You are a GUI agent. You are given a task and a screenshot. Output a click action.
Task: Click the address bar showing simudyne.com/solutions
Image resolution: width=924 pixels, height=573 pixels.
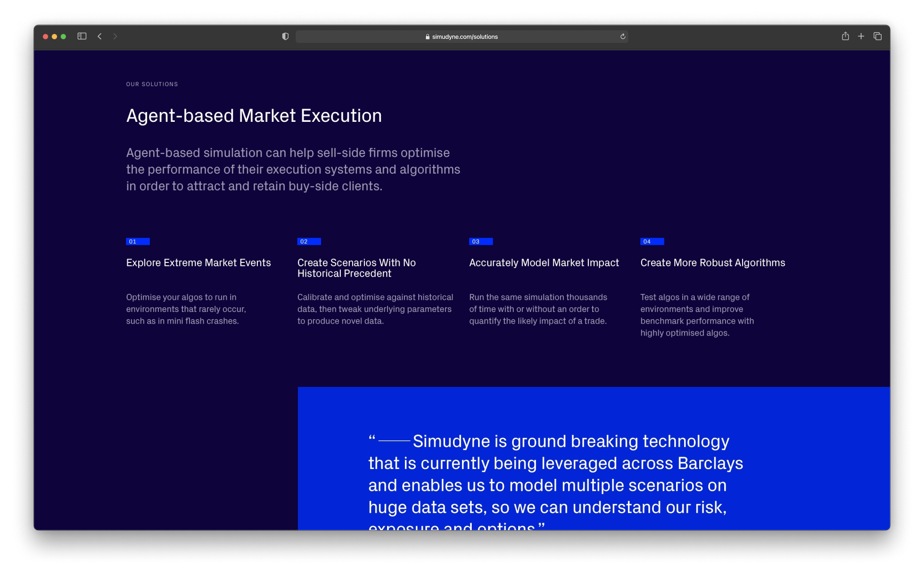pyautogui.click(x=462, y=37)
